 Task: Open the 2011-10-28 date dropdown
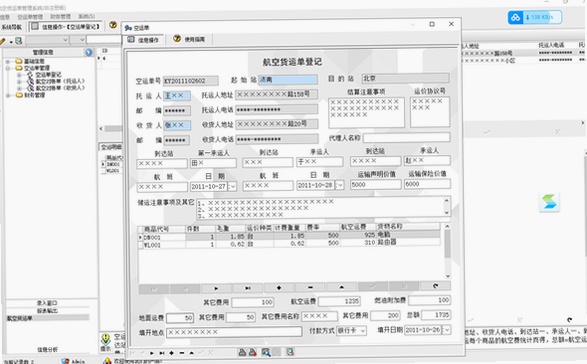(x=339, y=185)
